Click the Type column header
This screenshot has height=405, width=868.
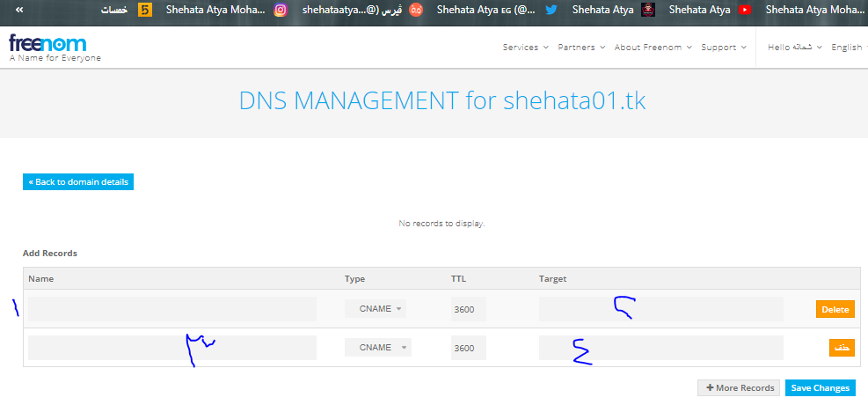pos(354,279)
